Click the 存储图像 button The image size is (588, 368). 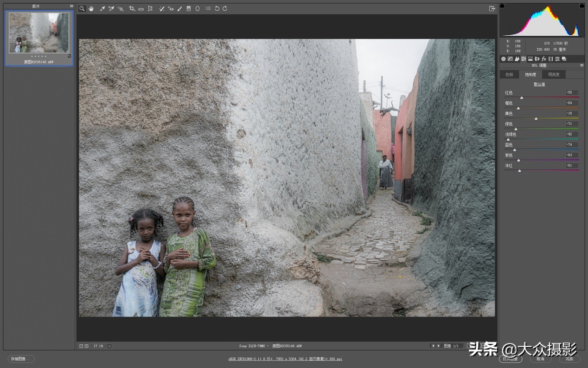[21, 359]
